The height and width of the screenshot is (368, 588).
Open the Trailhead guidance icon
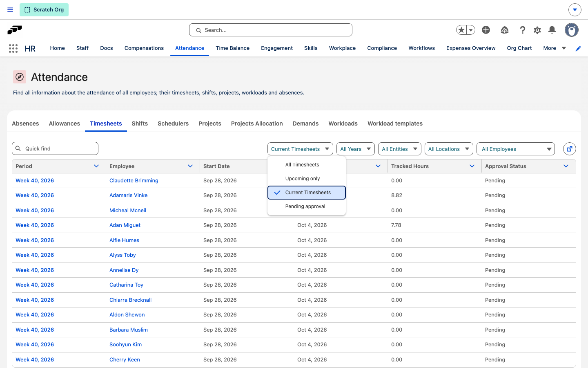[x=505, y=30]
